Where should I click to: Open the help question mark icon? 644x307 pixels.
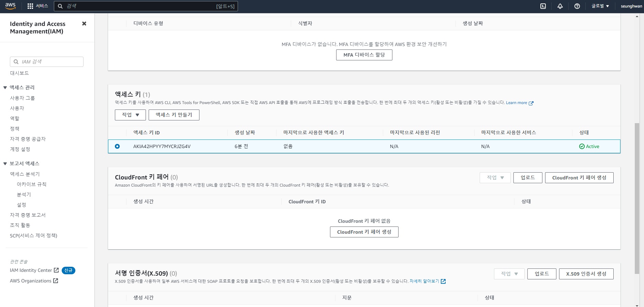[577, 6]
